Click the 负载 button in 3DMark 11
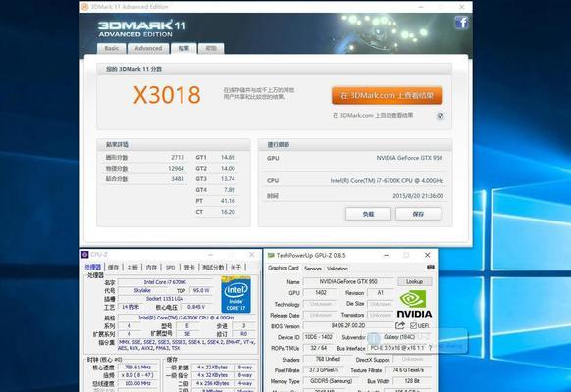This screenshot has width=571, height=392. click(x=368, y=214)
